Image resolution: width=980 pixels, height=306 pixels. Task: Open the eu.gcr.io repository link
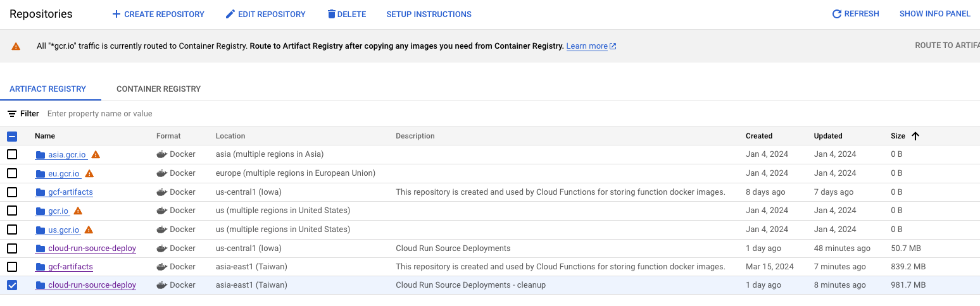point(63,174)
